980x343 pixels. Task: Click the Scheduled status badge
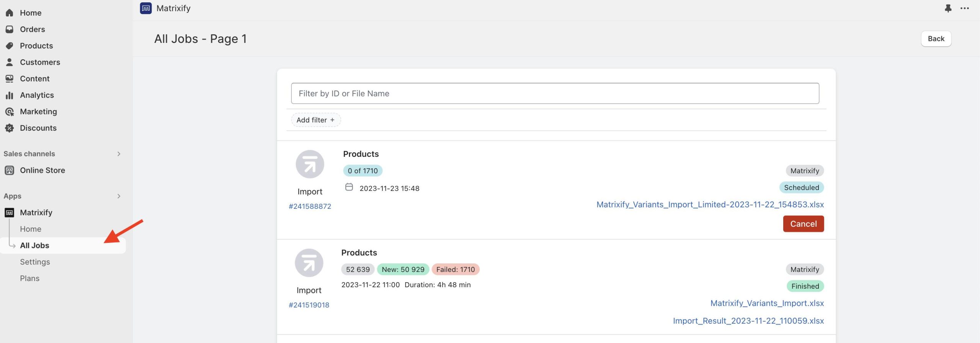801,187
